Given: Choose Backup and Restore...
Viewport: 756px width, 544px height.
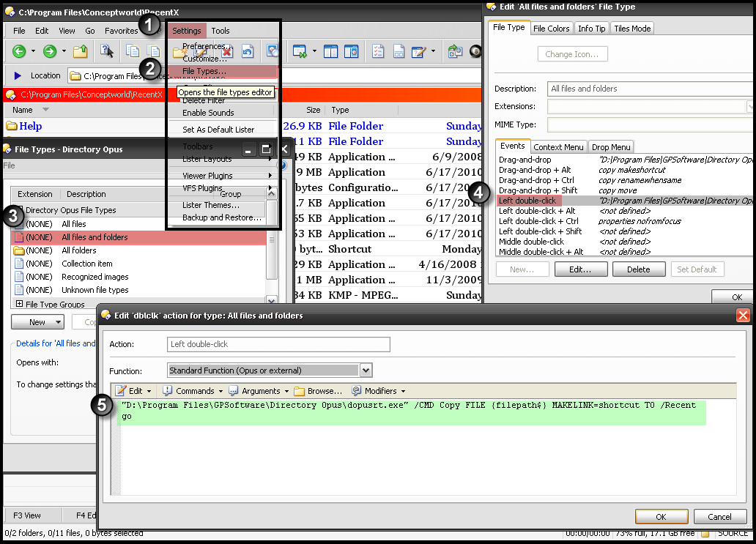Looking at the screenshot, I should pos(222,217).
